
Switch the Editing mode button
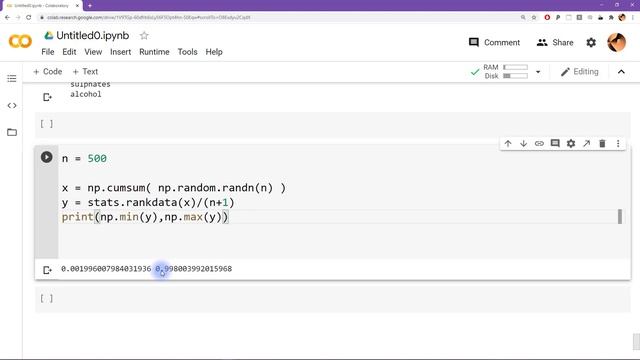pyautogui.click(x=580, y=72)
